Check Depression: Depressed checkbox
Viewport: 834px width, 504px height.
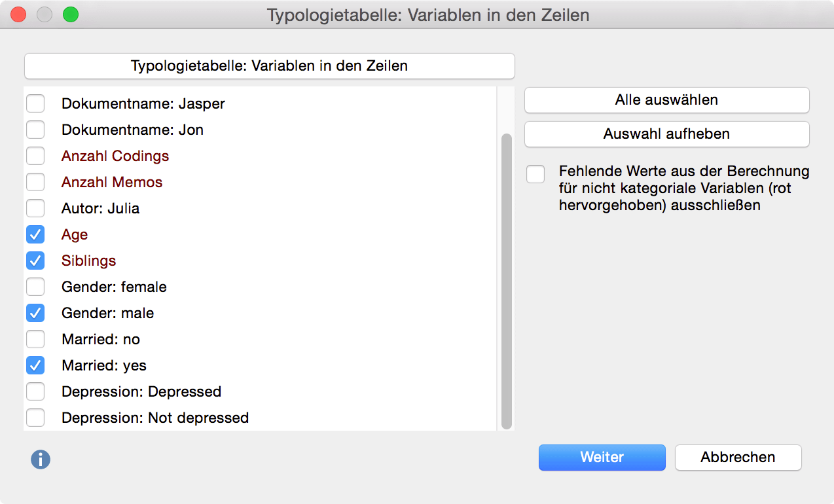click(x=35, y=391)
